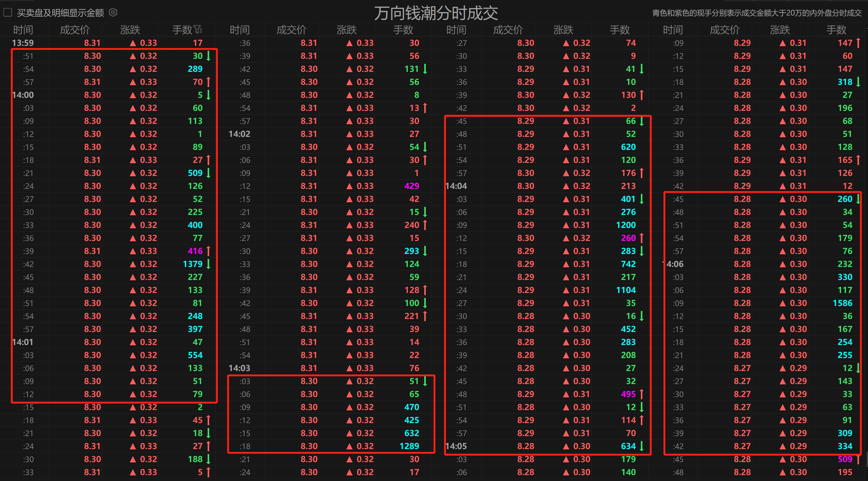The width and height of the screenshot is (868, 481).
Task: Click the magenta 495 volume value
Action: point(628,394)
